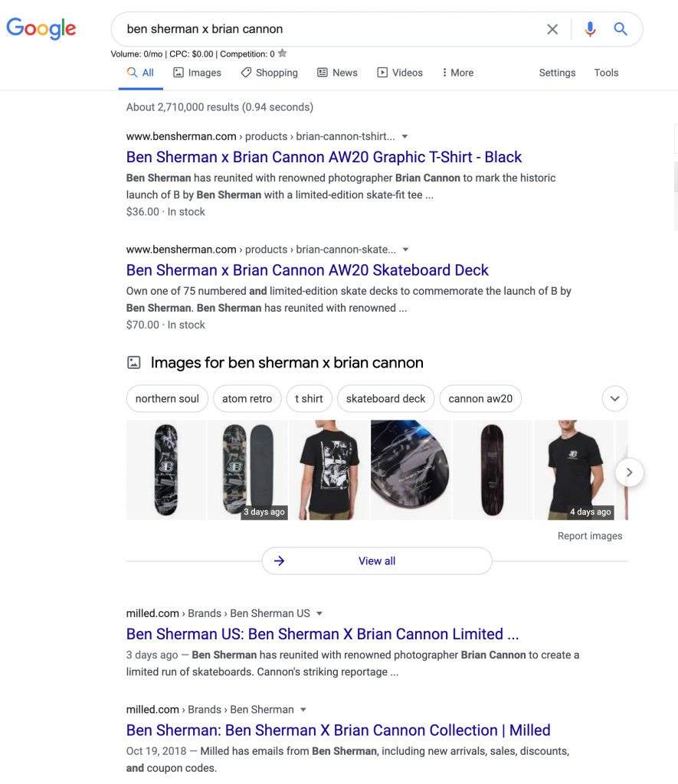Click Report images link
This screenshot has height=784, width=678.
590,536
